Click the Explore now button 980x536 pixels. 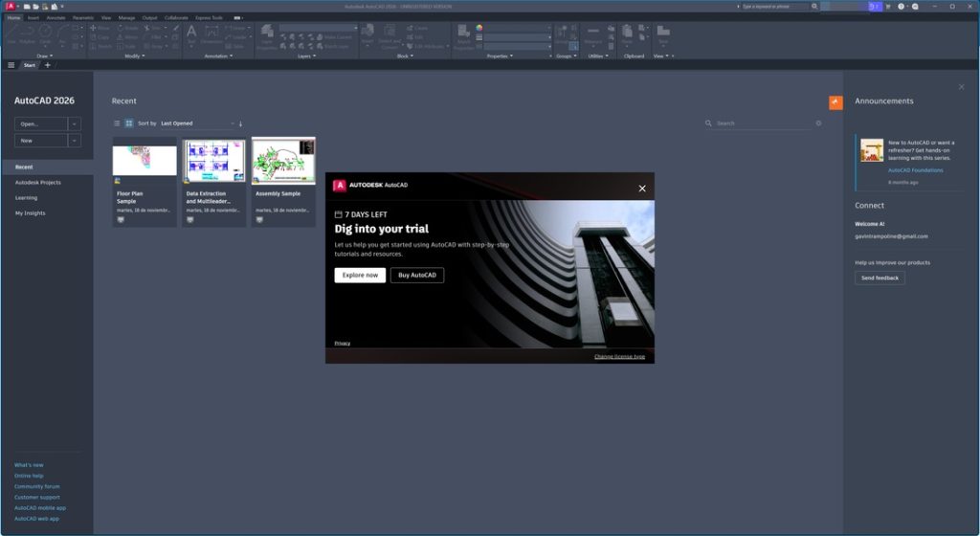click(x=360, y=275)
